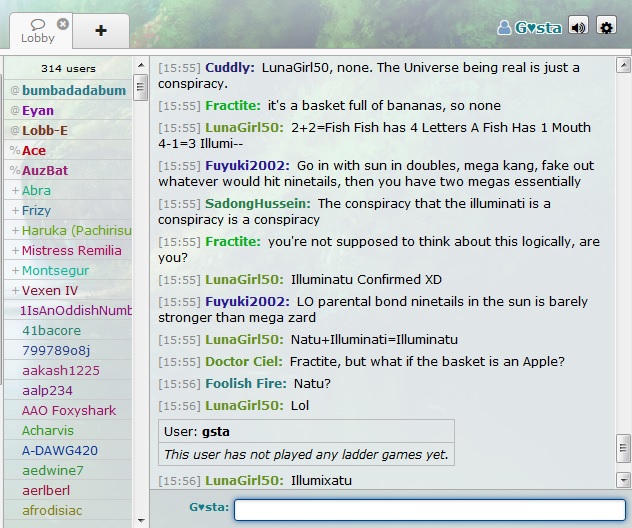Select user afrodisiac in the user list
The height and width of the screenshot is (528, 632).
coord(68,510)
